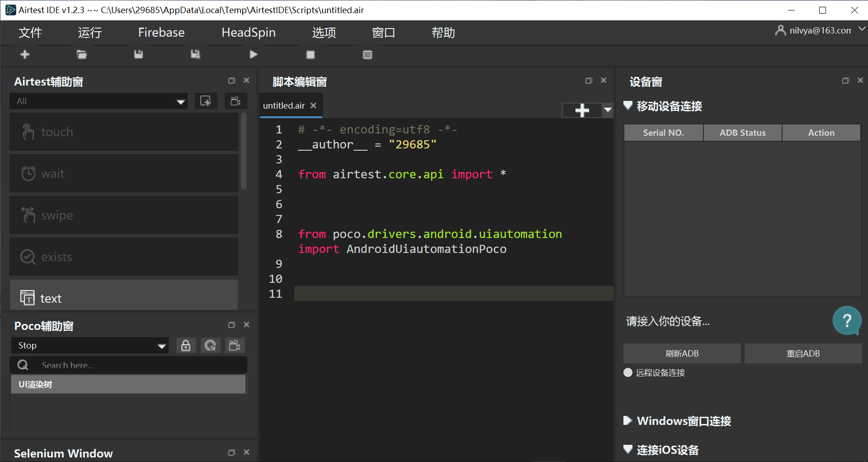Open the All filter dropdown in Airtest assistant

point(99,101)
